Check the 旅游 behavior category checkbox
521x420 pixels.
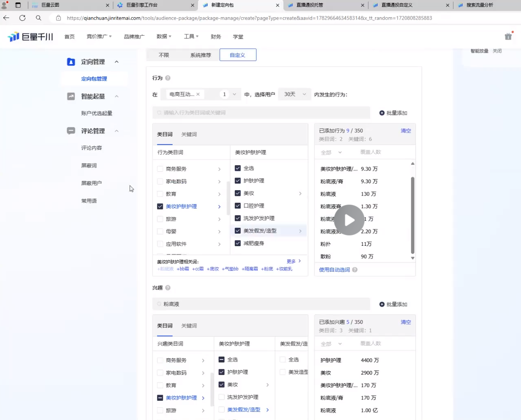click(x=160, y=219)
